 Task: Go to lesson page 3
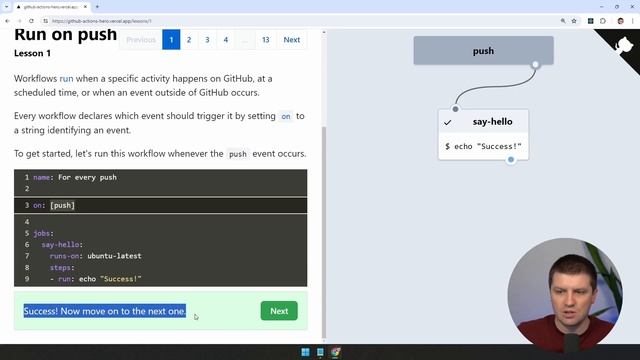click(x=207, y=40)
